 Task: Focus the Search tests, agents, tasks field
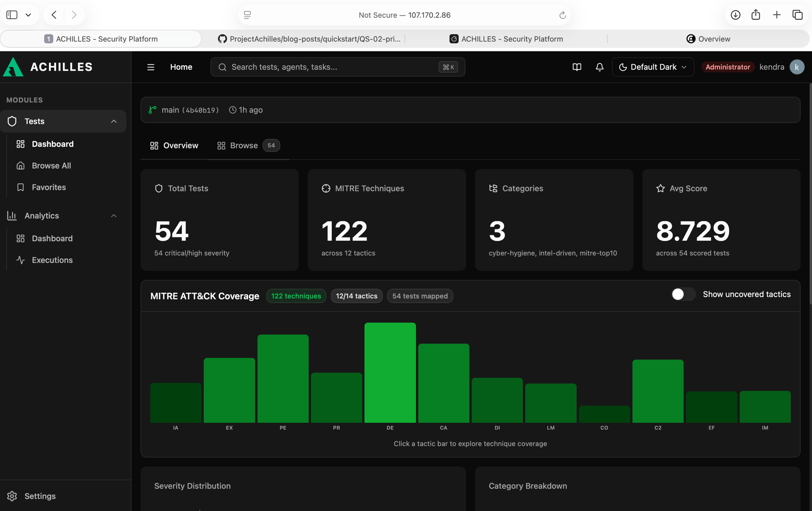point(338,67)
